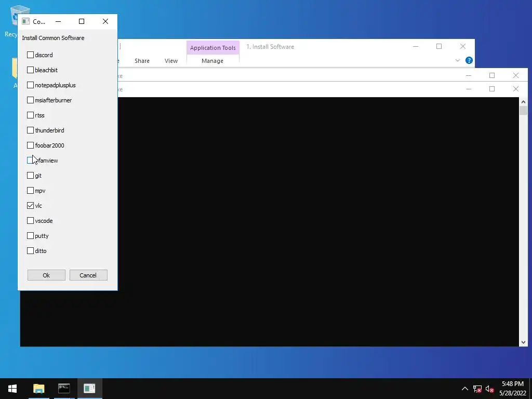Maximize the 1. Install Software Explorer window

point(439,46)
